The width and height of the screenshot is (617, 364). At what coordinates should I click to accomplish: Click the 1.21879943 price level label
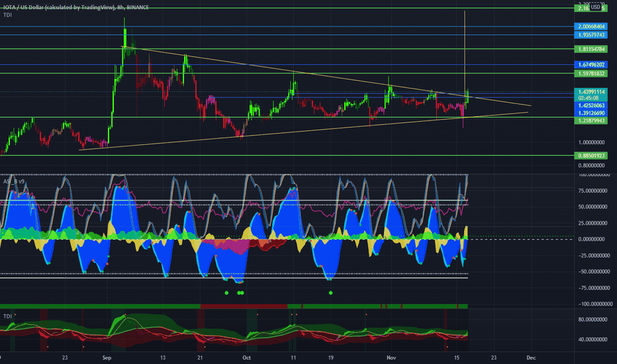pyautogui.click(x=591, y=120)
